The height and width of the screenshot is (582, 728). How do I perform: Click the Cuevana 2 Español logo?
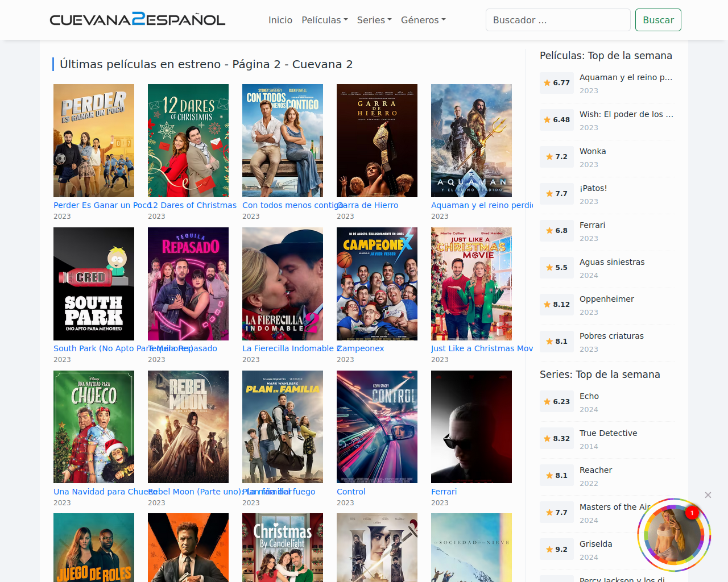pyautogui.click(x=137, y=20)
